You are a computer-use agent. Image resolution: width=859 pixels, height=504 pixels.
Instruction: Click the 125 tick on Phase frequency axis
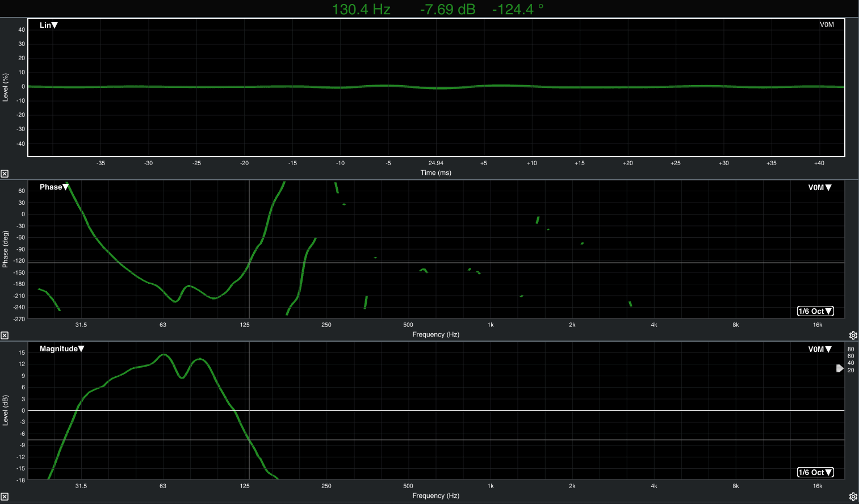coord(245,325)
